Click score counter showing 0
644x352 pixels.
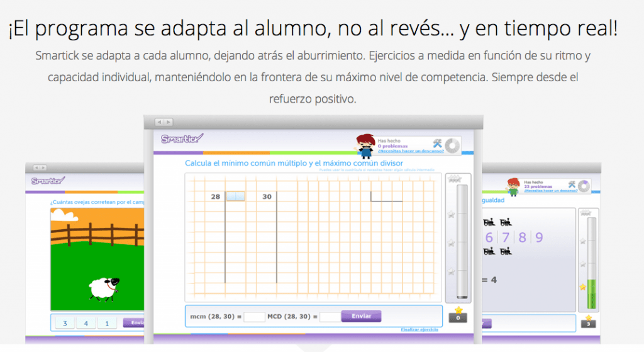(x=458, y=318)
